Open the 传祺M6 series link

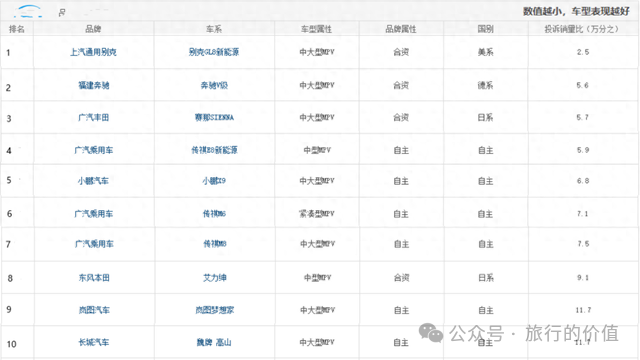pos(214,213)
